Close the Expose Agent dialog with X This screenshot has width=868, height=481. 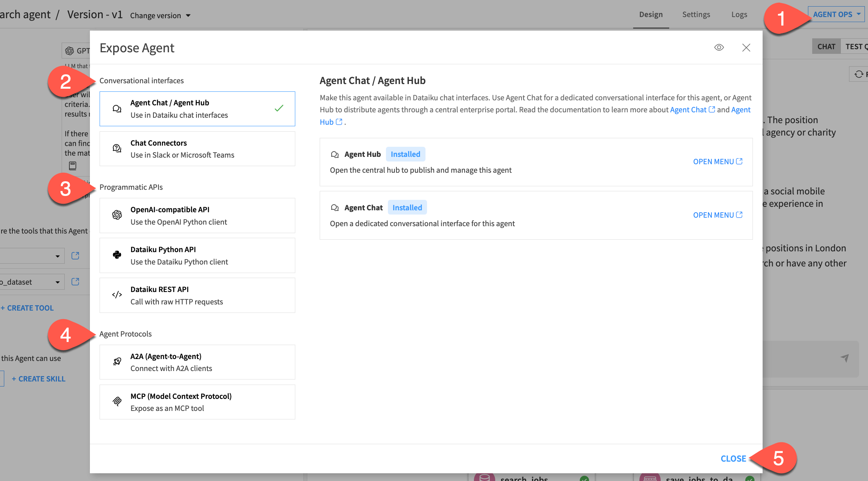pyautogui.click(x=746, y=47)
